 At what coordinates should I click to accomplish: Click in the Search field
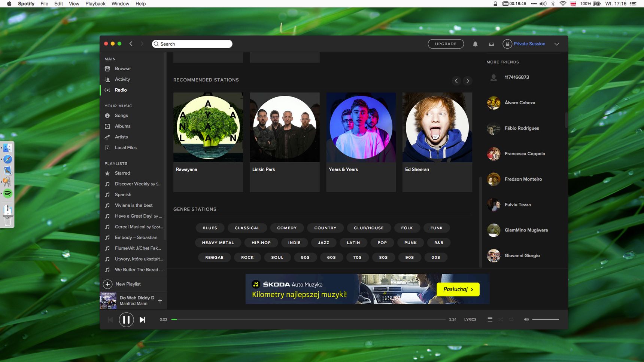coord(192,44)
